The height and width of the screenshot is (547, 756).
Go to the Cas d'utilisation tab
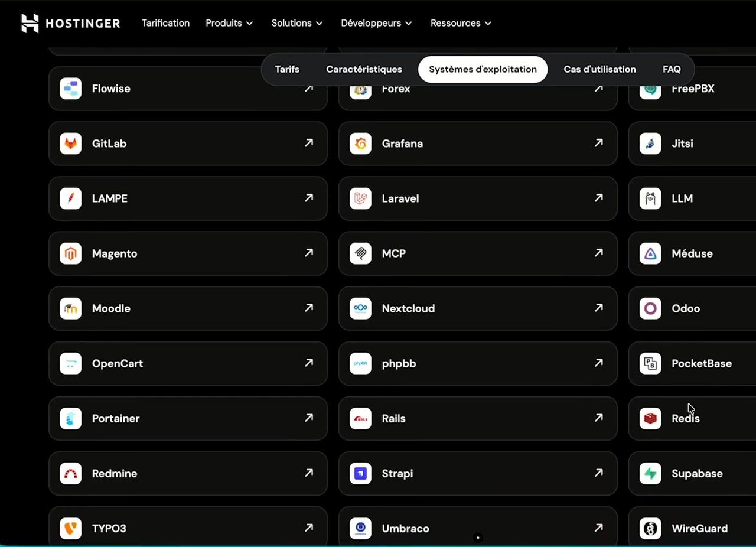point(599,69)
